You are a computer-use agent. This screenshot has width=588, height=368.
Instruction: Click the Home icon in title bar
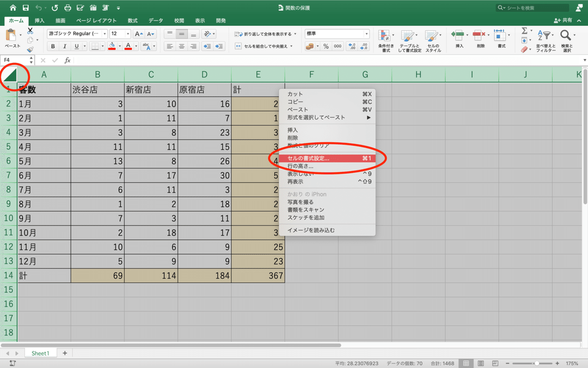(x=13, y=8)
